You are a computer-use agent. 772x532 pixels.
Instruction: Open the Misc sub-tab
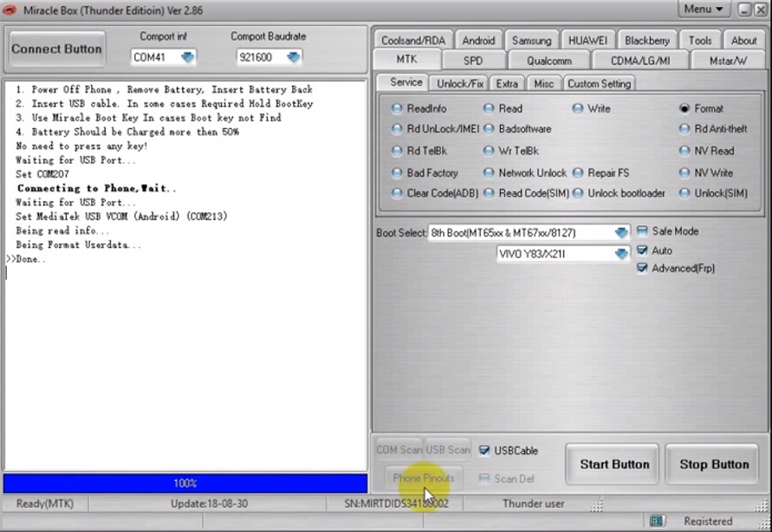(x=543, y=84)
